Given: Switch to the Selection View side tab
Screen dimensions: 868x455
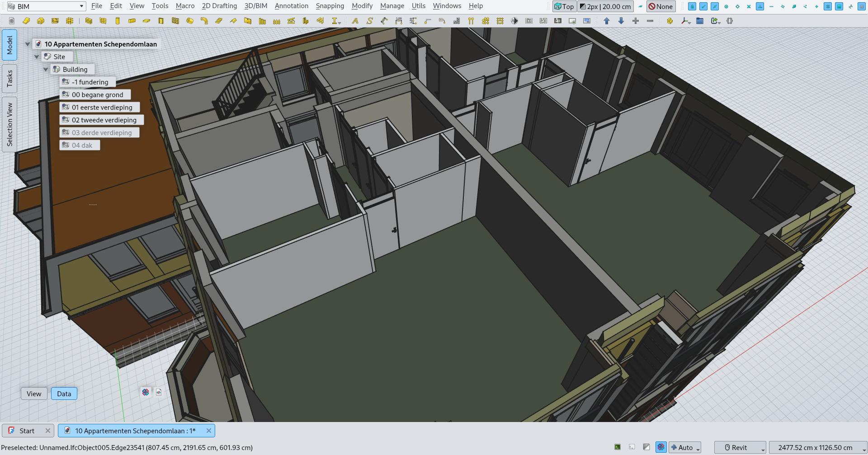Looking at the screenshot, I should click(x=9, y=124).
